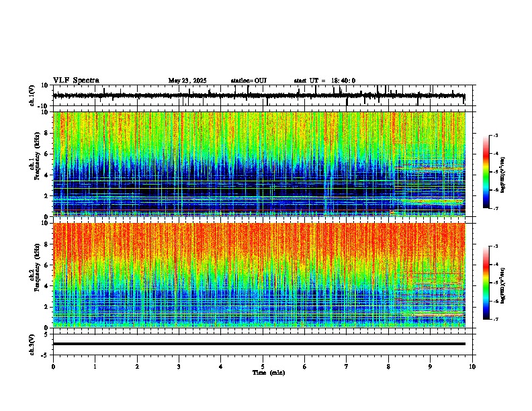Click time axis tick label "7"
Viewport: 532px width, 411px height.
click(x=347, y=367)
